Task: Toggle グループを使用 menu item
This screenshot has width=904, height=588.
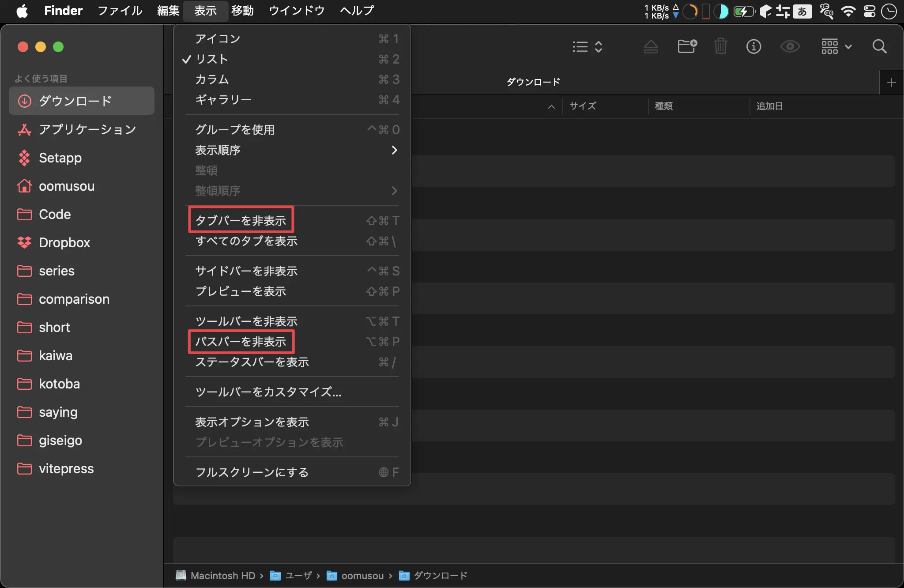Action: pyautogui.click(x=292, y=130)
